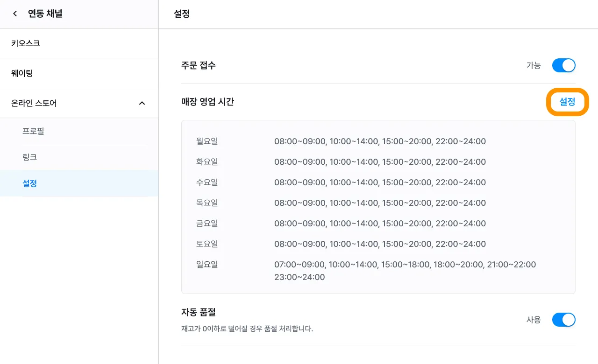
Task: Disable the 자동 품절 switch
Action: tap(563, 320)
